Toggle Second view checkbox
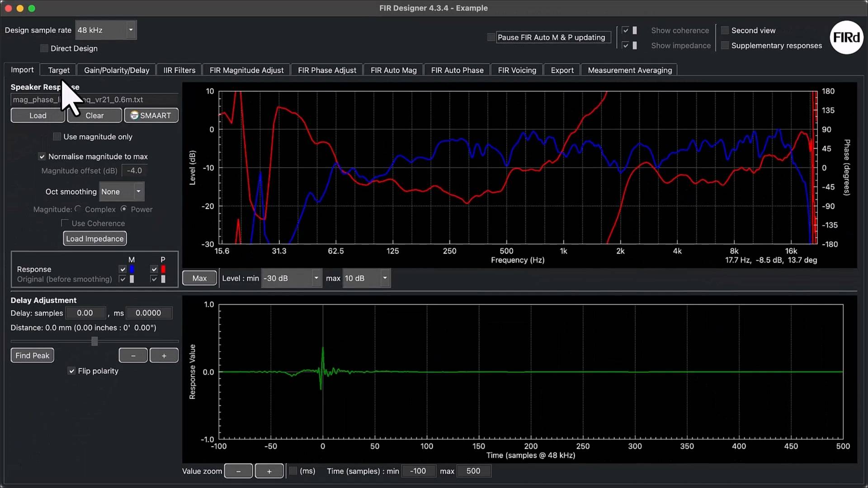This screenshot has height=488, width=868. click(x=725, y=30)
